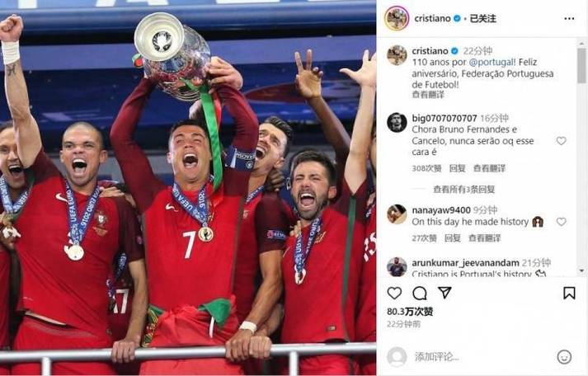Click cristiano's profile picture in header
This screenshot has width=588, height=376.
[397, 18]
